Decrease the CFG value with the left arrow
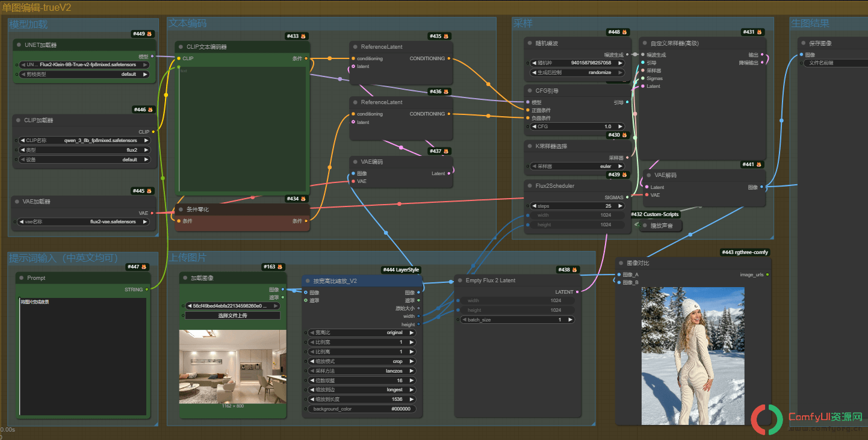 coord(533,126)
